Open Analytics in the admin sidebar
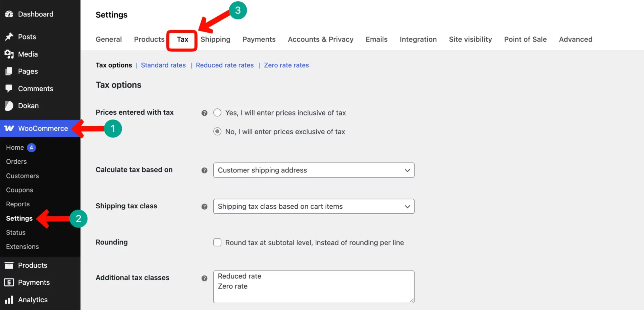 tap(33, 300)
